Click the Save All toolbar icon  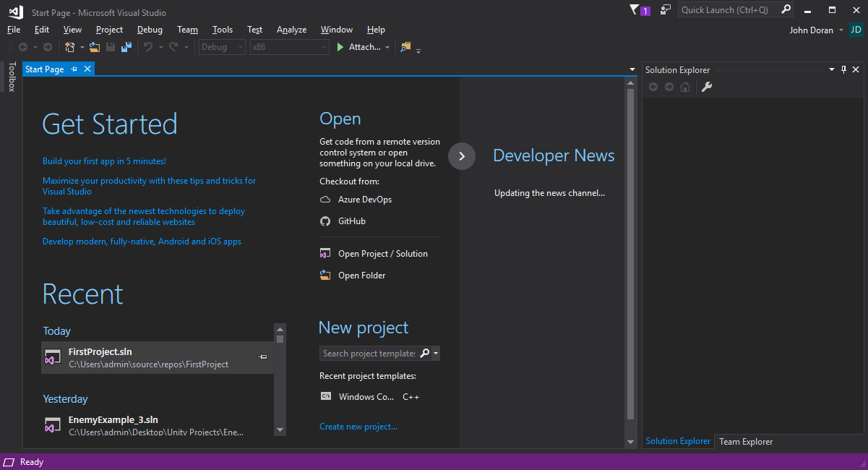(126, 47)
